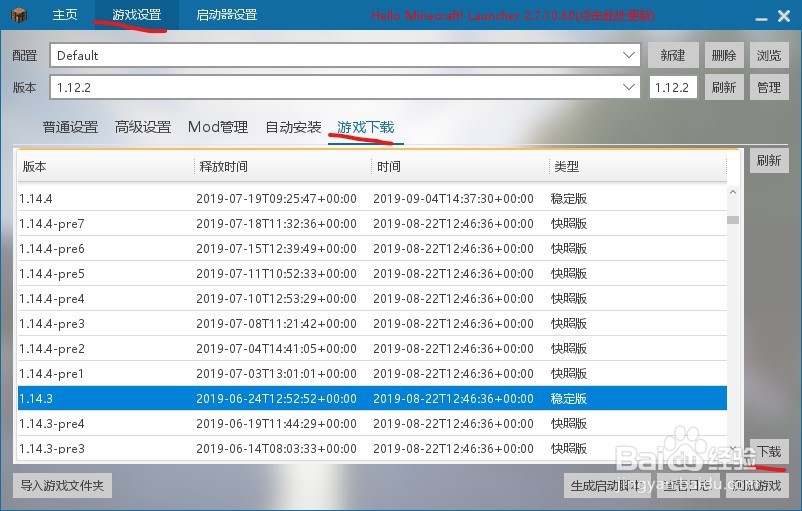
Task: Select version row 1.14.4-pre5
Action: tap(372, 274)
